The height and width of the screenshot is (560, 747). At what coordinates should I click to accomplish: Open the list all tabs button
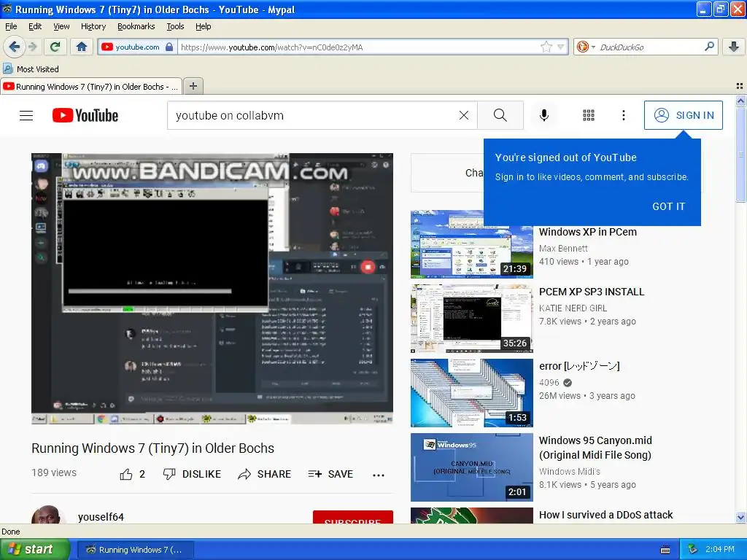click(740, 86)
